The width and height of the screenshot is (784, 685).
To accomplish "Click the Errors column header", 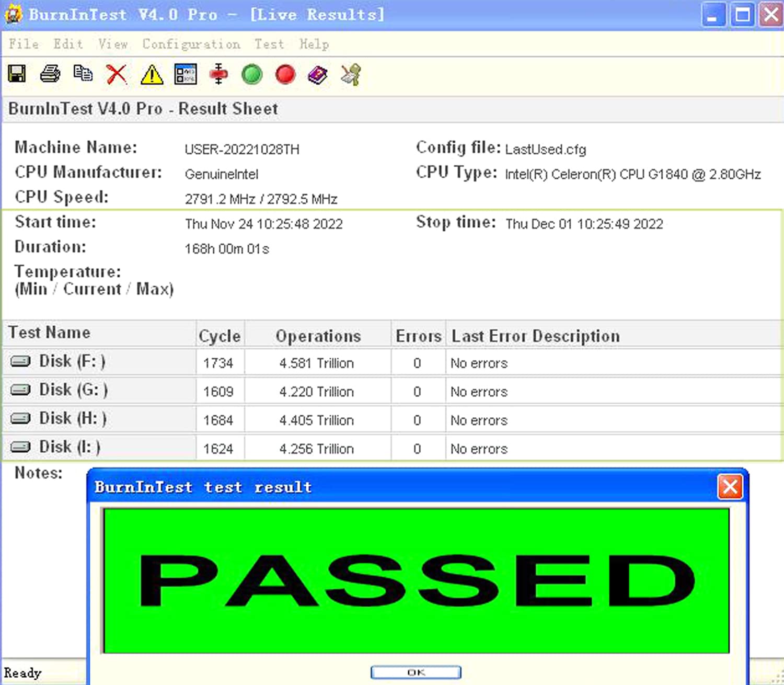I will [419, 335].
